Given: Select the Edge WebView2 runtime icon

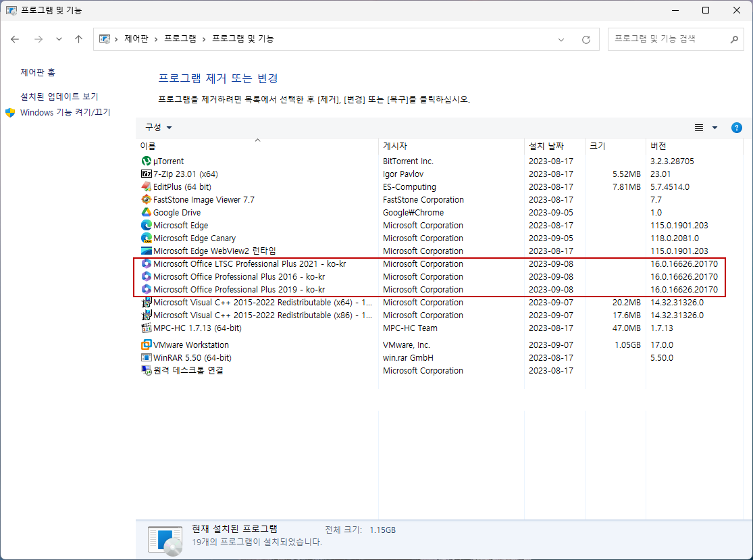Looking at the screenshot, I should pyautogui.click(x=147, y=251).
